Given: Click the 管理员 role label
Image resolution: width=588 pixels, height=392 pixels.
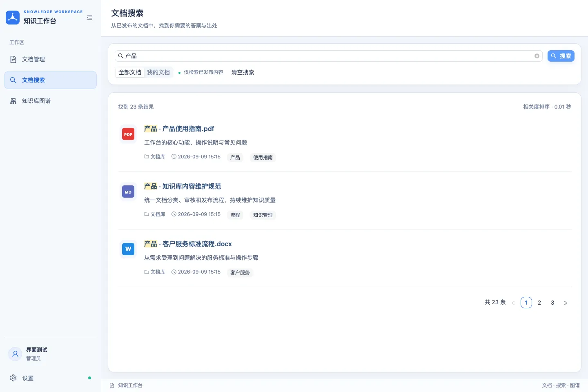Looking at the screenshot, I should point(33,359).
